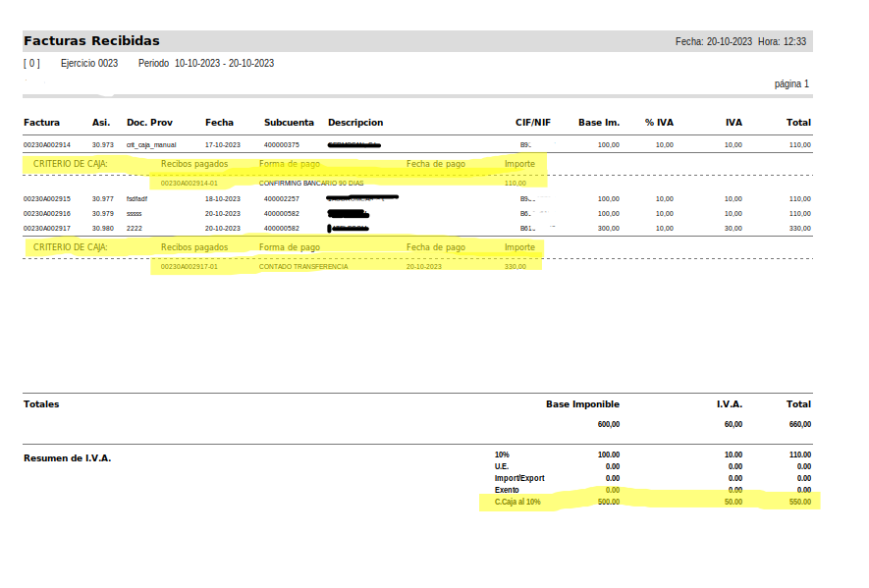Image resolution: width=869 pixels, height=588 pixels.
Task: Click the 'crit_caja_manual' document cell
Action: [151, 144]
